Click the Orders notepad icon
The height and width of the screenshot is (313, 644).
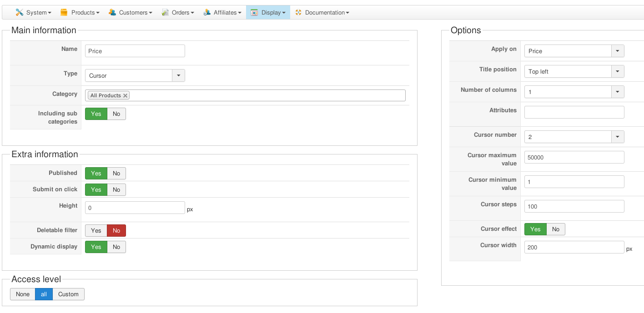click(x=165, y=13)
